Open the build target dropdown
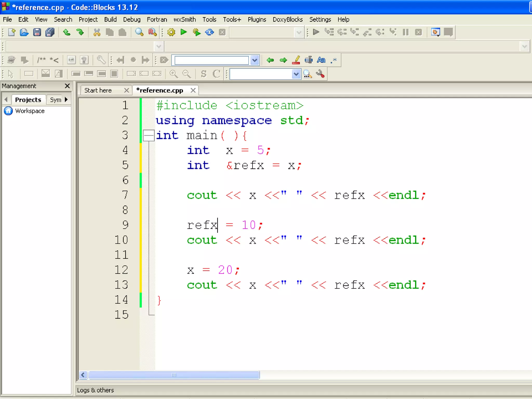This screenshot has height=399, width=532. point(299,32)
